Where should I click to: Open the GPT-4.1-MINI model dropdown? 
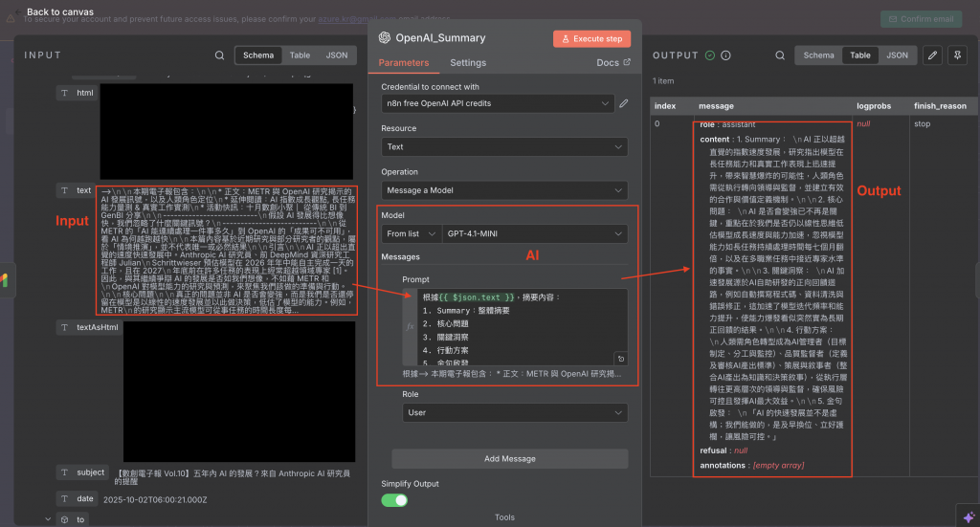click(x=535, y=233)
